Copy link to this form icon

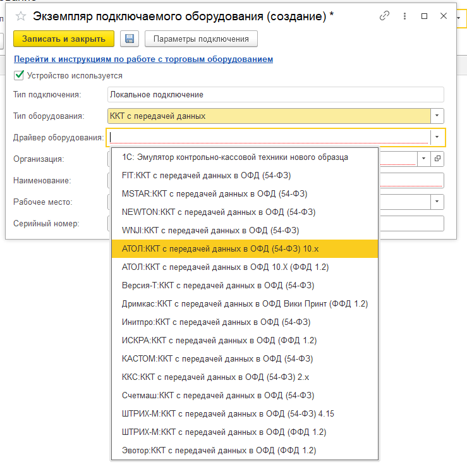pyautogui.click(x=384, y=16)
